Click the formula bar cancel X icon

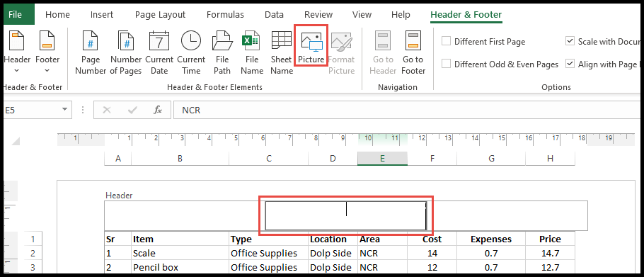(107, 110)
